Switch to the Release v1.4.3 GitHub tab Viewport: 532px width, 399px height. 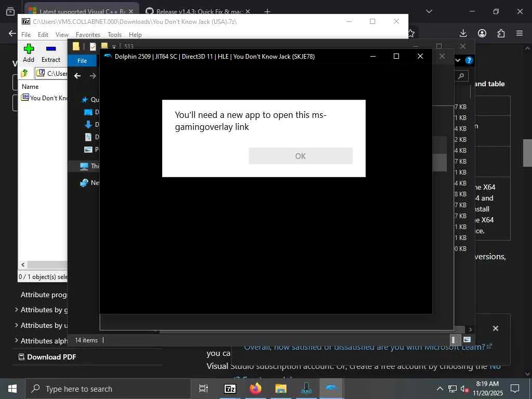(198, 11)
